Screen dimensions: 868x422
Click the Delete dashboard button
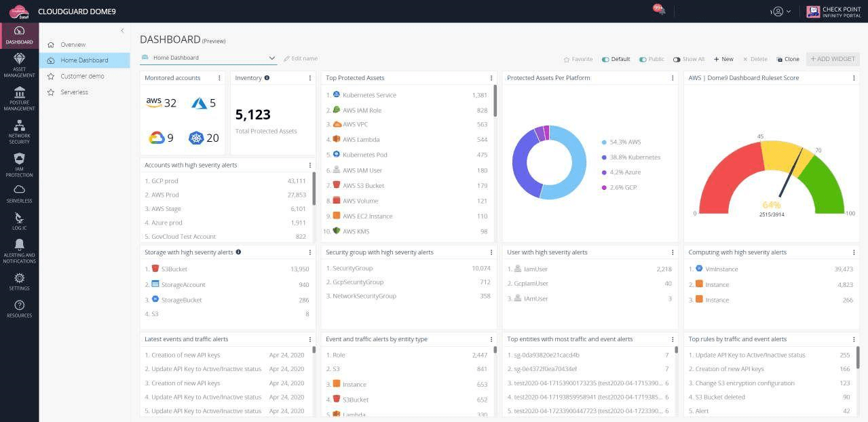pyautogui.click(x=755, y=59)
